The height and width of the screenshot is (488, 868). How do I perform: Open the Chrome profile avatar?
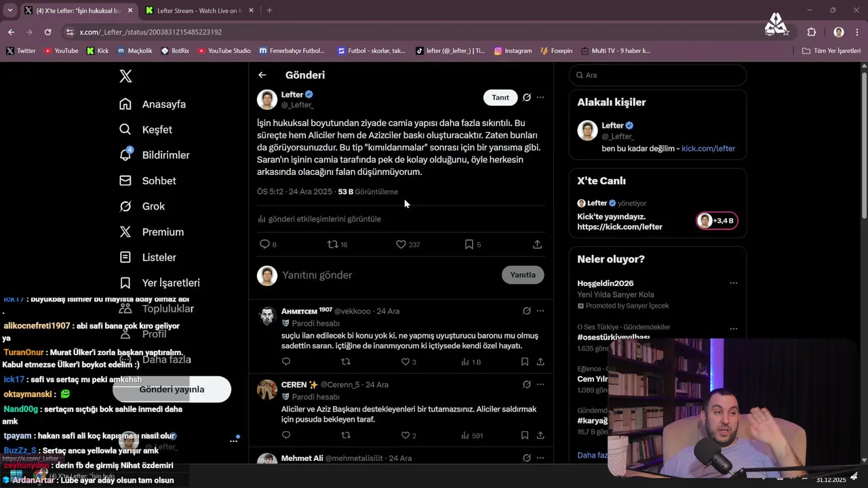click(839, 32)
